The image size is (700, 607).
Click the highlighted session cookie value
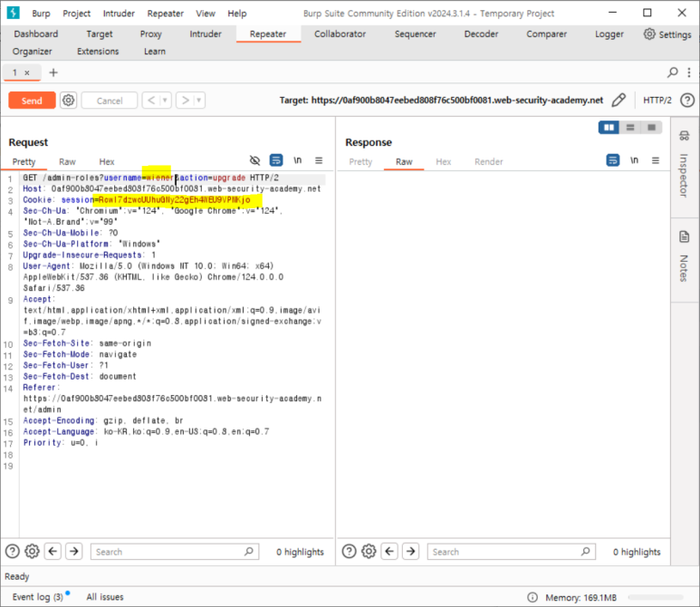175,199
